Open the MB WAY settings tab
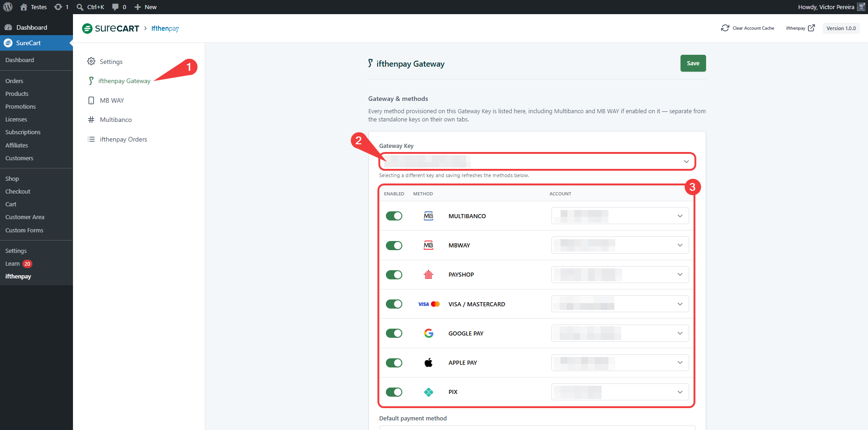The image size is (868, 430). tap(112, 100)
